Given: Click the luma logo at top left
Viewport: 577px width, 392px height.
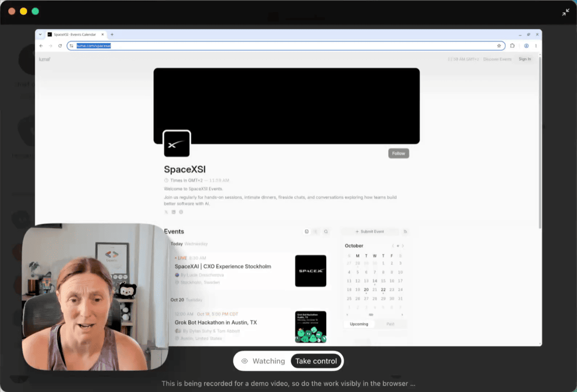Looking at the screenshot, I should [x=44, y=59].
